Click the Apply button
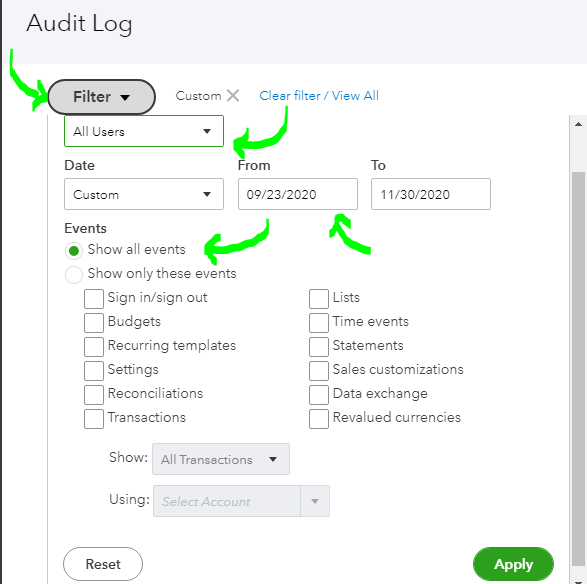The width and height of the screenshot is (587, 584). pyautogui.click(x=513, y=564)
